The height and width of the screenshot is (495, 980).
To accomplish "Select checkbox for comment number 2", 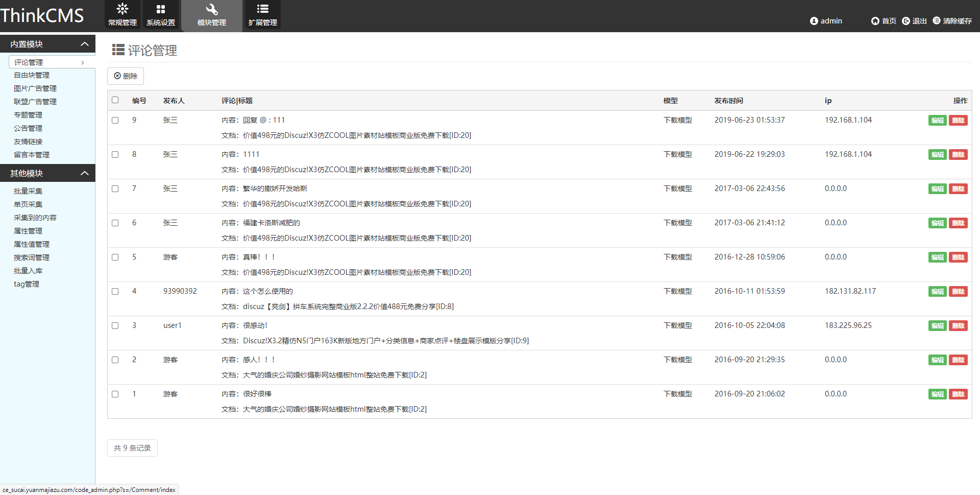I will 115,360.
